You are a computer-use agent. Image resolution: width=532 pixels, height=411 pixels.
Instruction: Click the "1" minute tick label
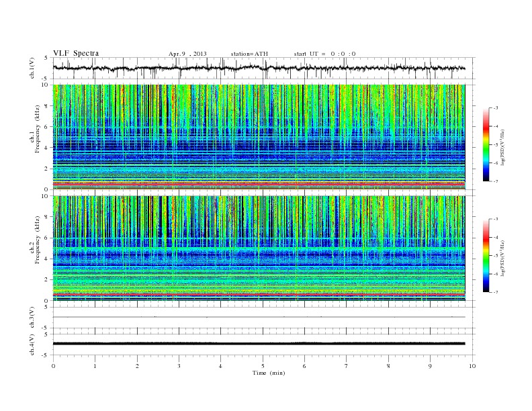pyautogui.click(x=95, y=366)
